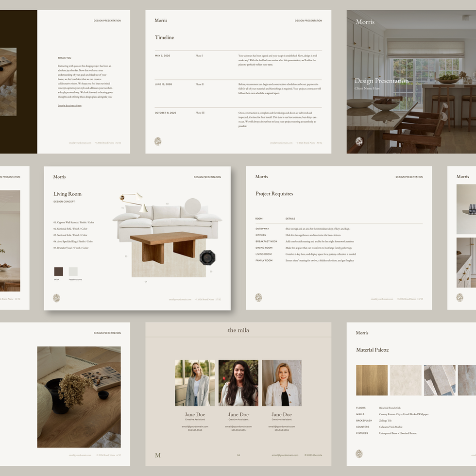476x476 pixels.
Task: Select the 'BACKSPLASH' material label
Action: 364,421
